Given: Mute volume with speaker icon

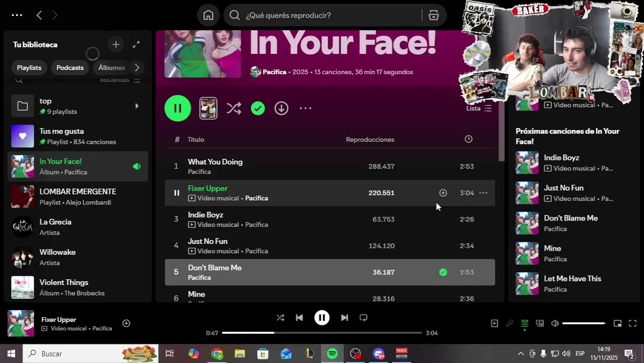Looking at the screenshot, I should pos(555,323).
